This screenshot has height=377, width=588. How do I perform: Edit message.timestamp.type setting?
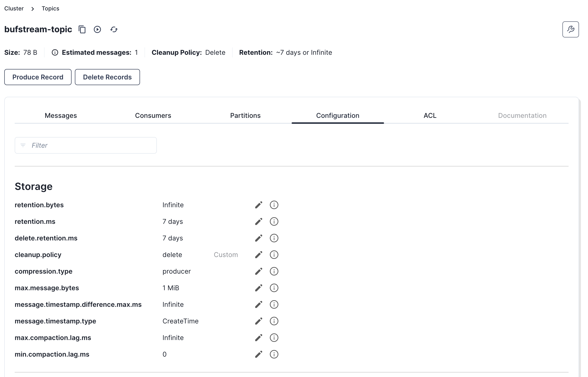258,321
